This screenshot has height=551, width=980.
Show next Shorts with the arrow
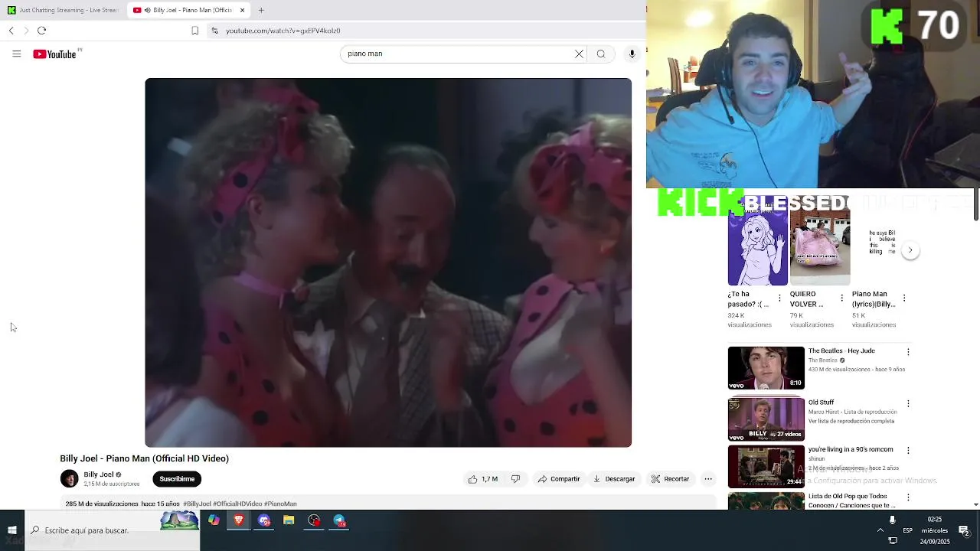(910, 250)
